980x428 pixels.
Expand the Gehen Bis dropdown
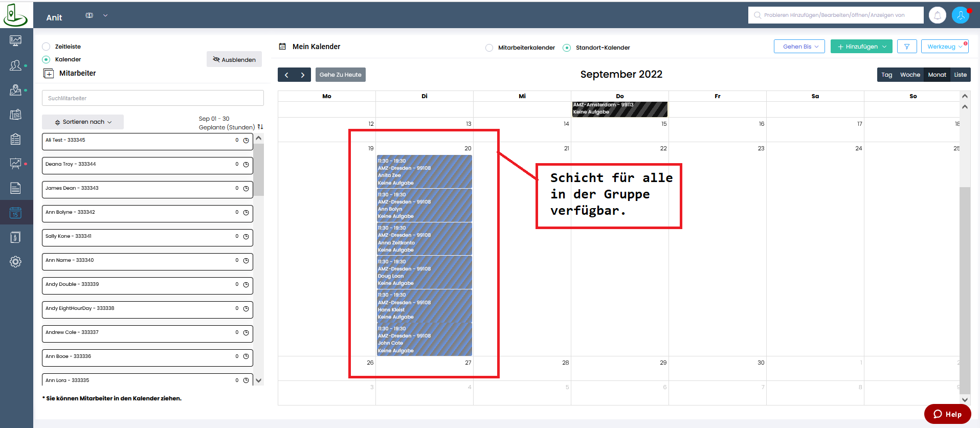(799, 47)
